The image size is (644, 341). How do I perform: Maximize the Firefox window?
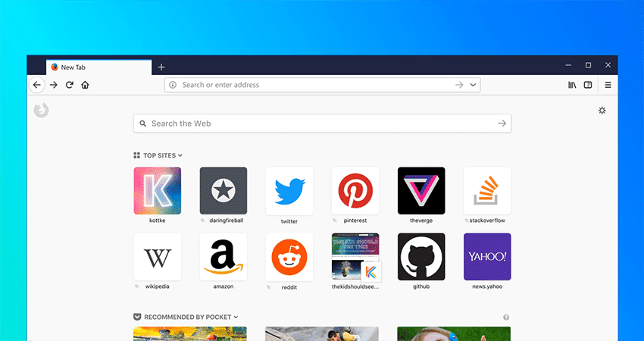click(588, 65)
